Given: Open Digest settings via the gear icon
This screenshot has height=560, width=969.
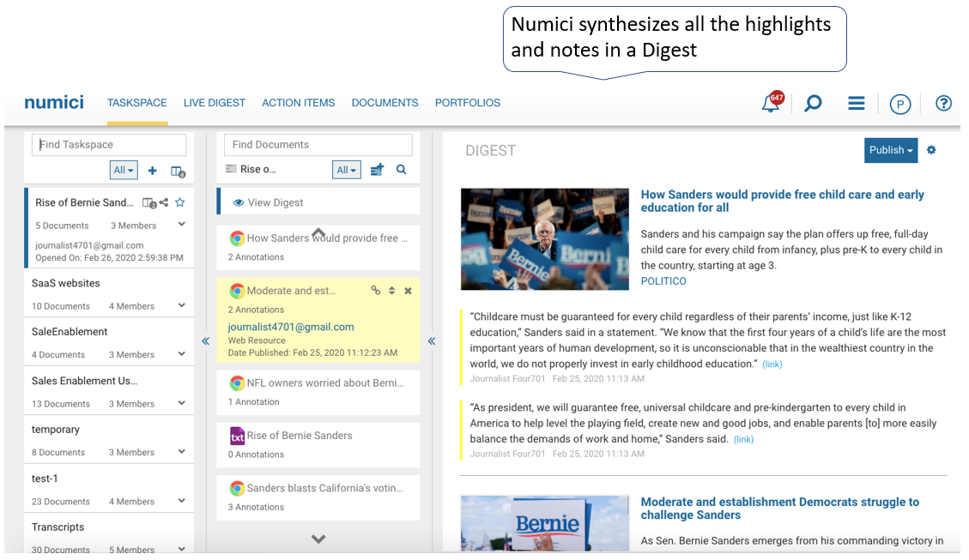Looking at the screenshot, I should tap(931, 150).
